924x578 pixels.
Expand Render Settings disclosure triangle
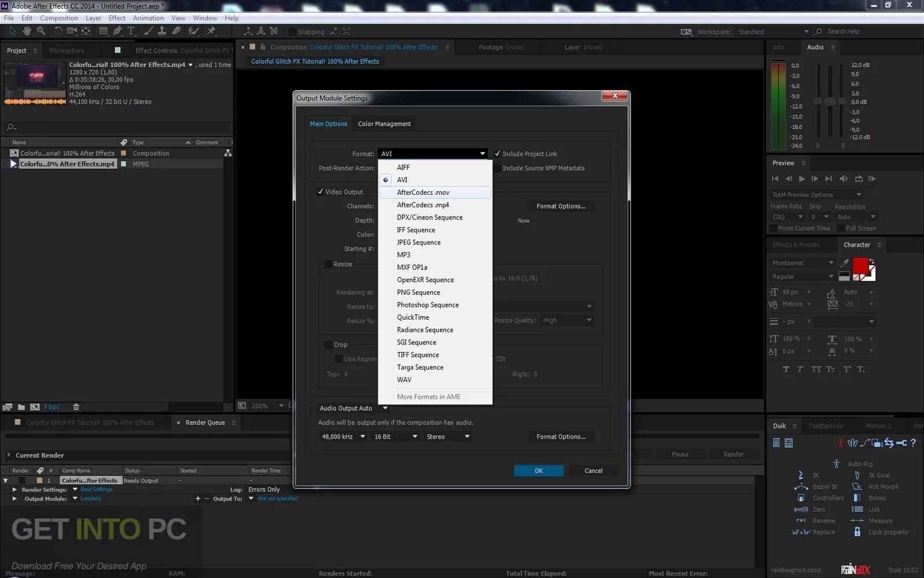[14, 490]
